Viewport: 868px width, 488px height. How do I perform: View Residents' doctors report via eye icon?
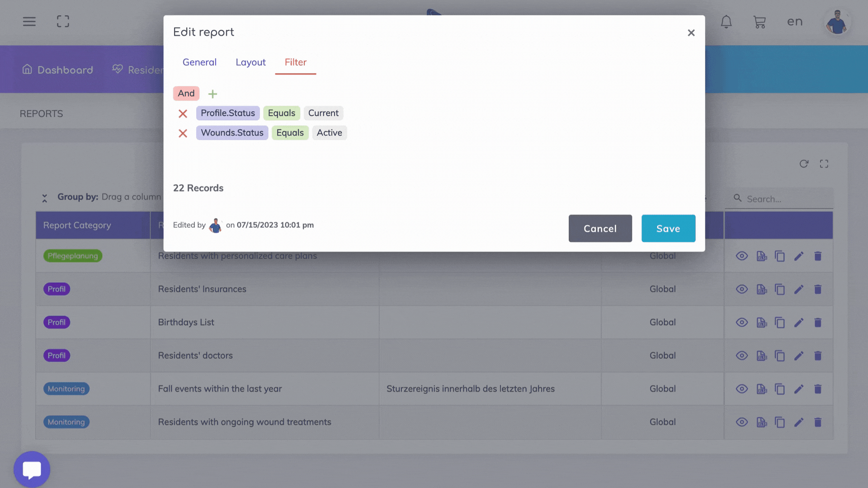(x=741, y=356)
